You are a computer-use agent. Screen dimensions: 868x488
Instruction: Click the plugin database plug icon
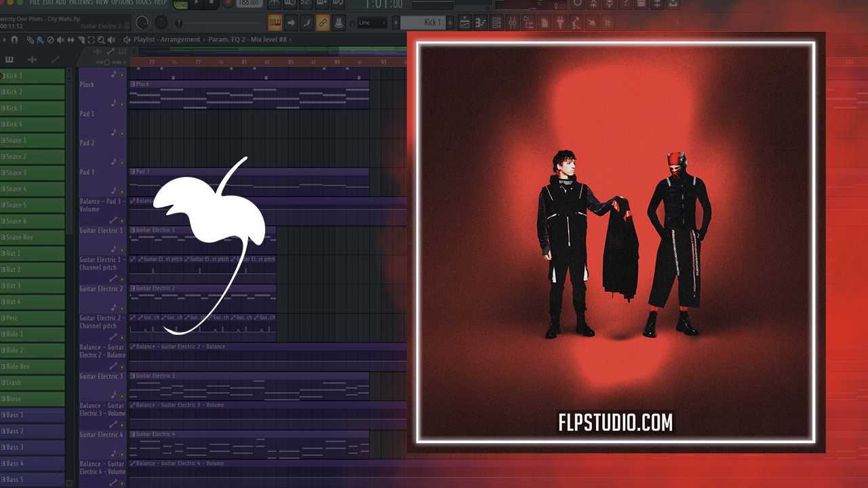560,22
